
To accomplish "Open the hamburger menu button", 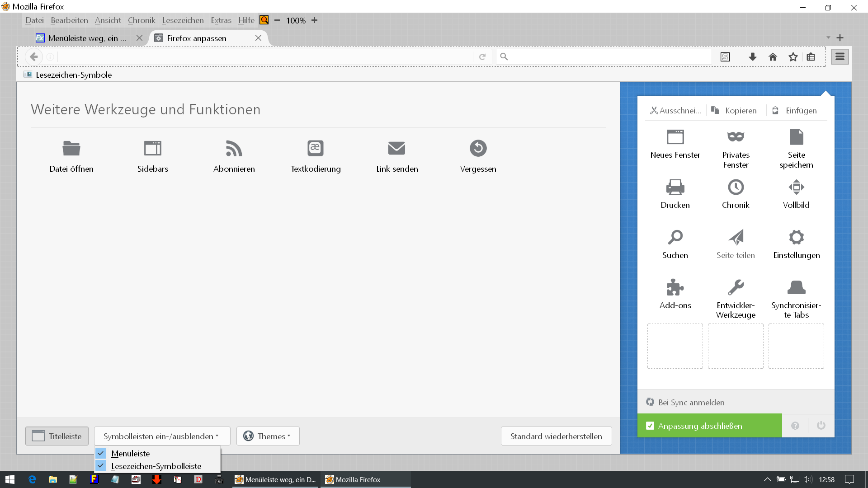I will pyautogui.click(x=840, y=57).
